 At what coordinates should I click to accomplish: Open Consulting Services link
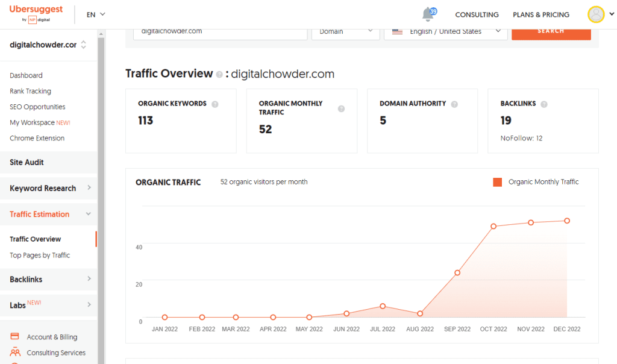click(56, 353)
